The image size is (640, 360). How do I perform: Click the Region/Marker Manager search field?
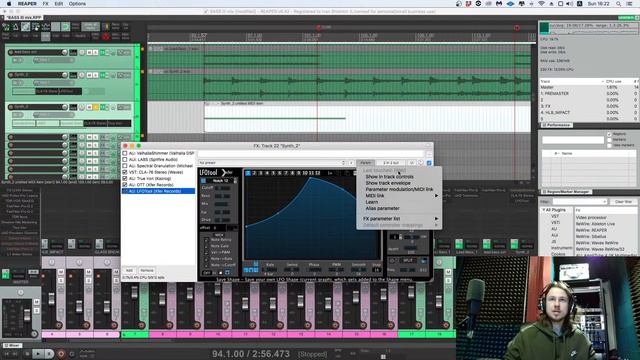click(x=573, y=140)
